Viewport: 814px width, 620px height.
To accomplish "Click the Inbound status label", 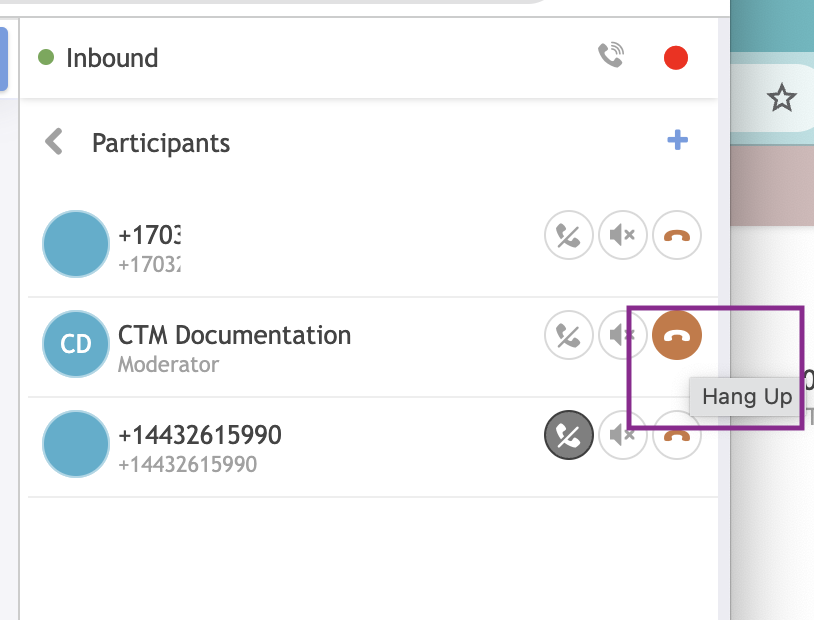I will tap(112, 58).
